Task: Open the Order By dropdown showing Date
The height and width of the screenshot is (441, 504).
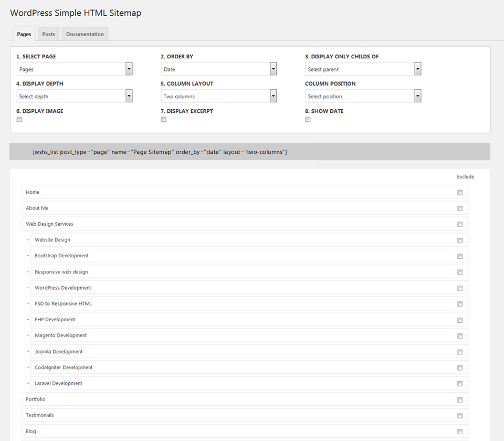Action: 218,69
